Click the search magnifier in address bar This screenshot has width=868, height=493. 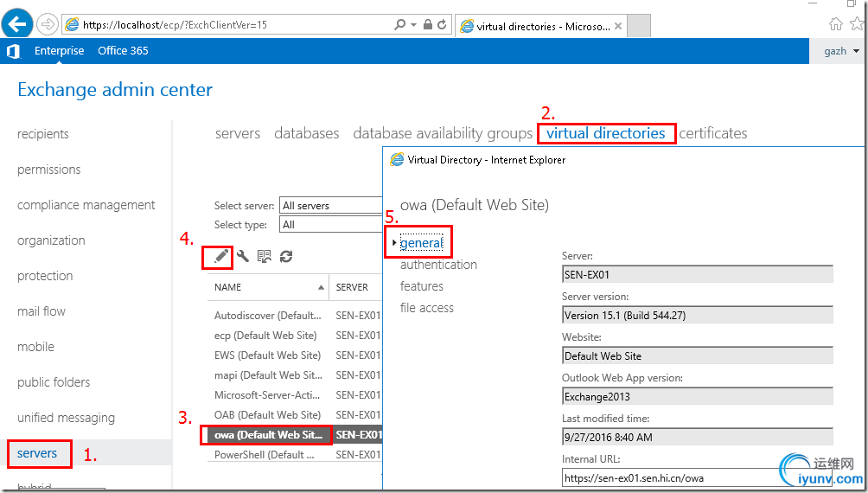[399, 24]
